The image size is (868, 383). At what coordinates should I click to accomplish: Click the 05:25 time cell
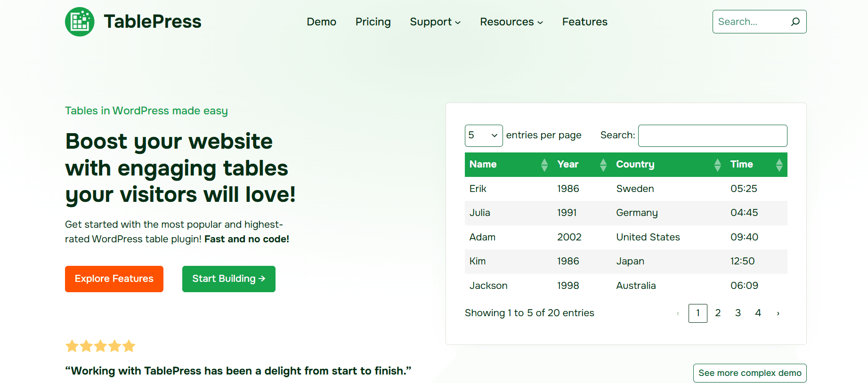tap(756, 189)
